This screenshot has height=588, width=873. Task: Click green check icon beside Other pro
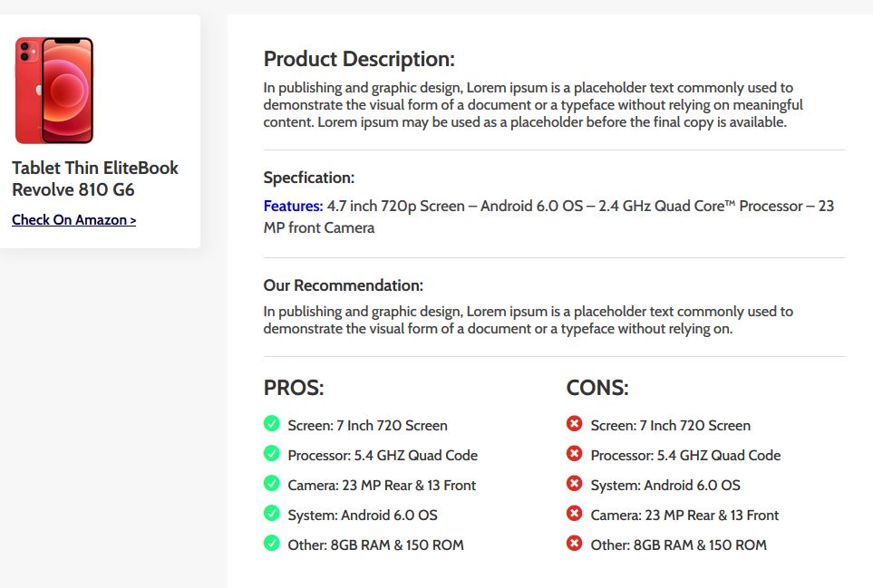point(271,543)
